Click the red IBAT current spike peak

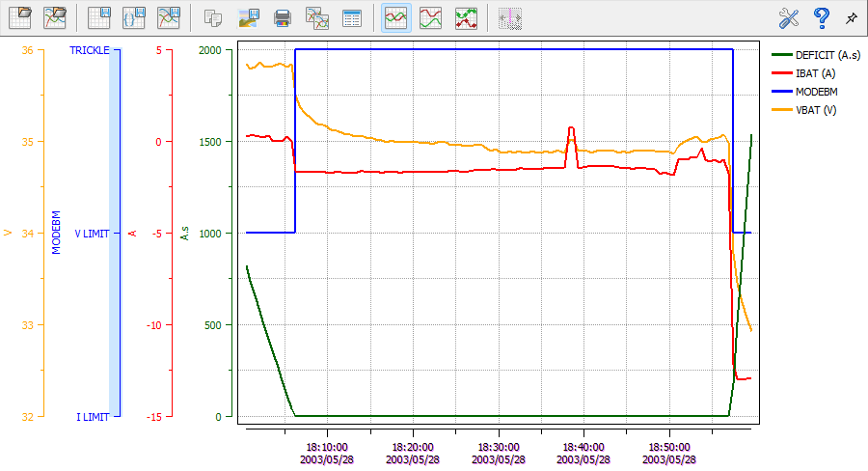point(571,128)
